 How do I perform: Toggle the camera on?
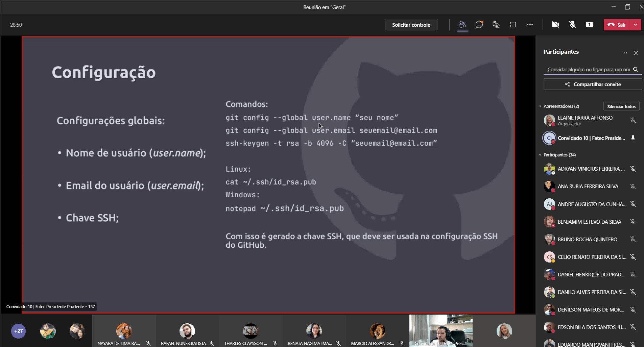click(555, 25)
